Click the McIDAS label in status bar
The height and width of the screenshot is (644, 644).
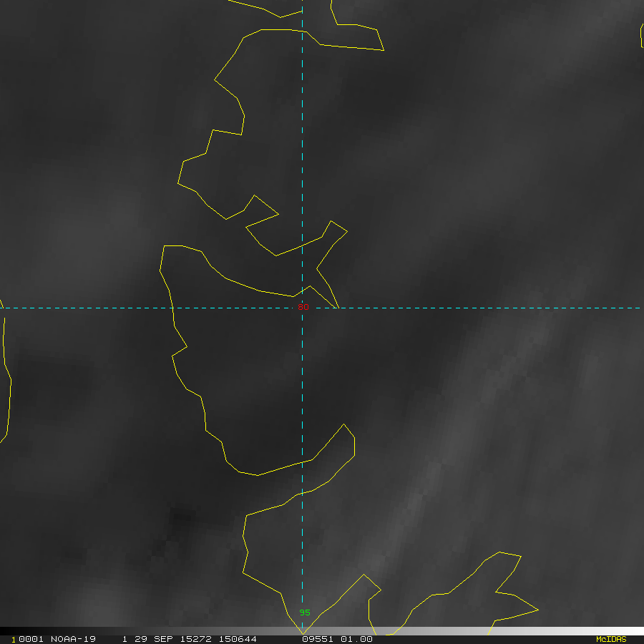[610, 639]
